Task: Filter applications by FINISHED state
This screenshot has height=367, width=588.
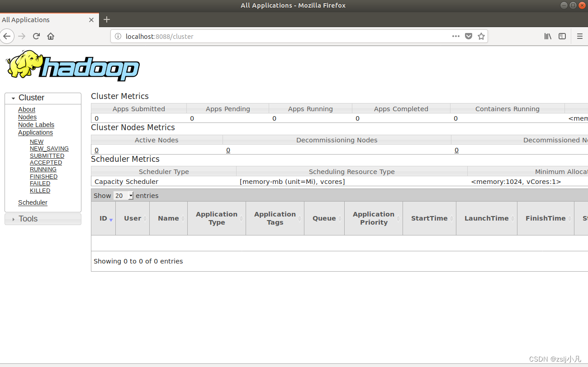Action: (43, 177)
